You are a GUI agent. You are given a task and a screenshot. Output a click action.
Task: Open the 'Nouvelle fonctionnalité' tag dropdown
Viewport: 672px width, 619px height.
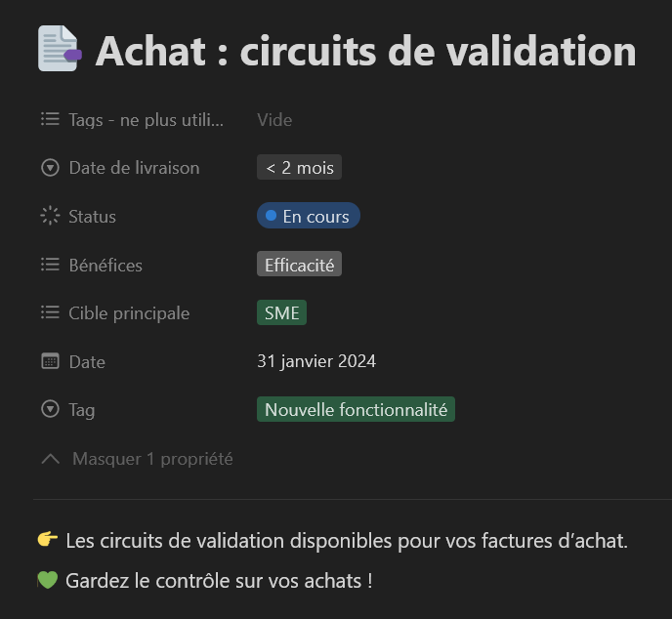[356, 409]
